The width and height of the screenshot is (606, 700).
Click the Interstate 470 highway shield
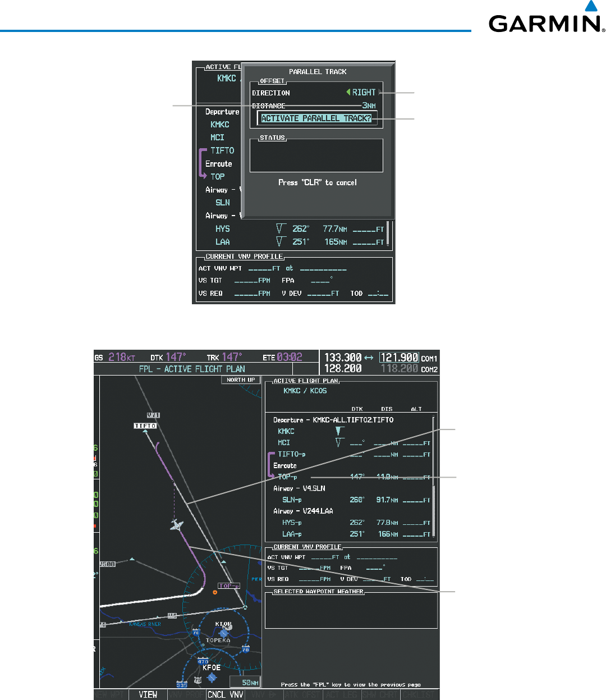(x=203, y=662)
